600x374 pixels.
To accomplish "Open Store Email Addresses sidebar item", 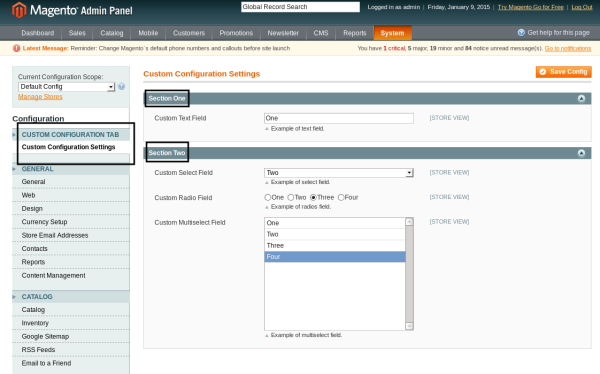I will click(55, 235).
